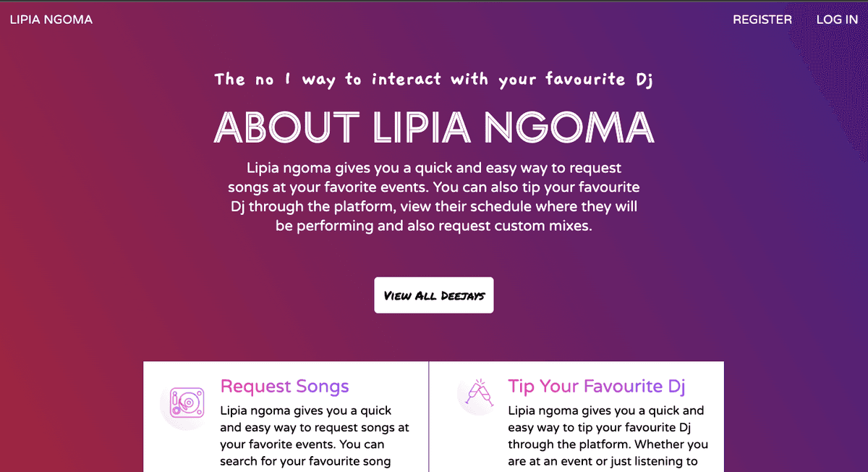The height and width of the screenshot is (472, 868).
Task: Open the LOG IN page from the navbar
Action: (x=837, y=20)
